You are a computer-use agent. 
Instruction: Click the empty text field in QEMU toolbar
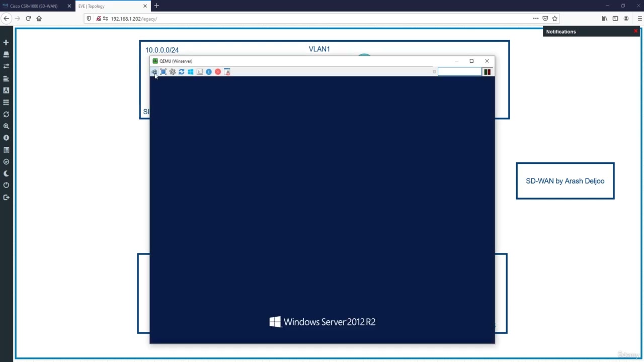click(459, 72)
